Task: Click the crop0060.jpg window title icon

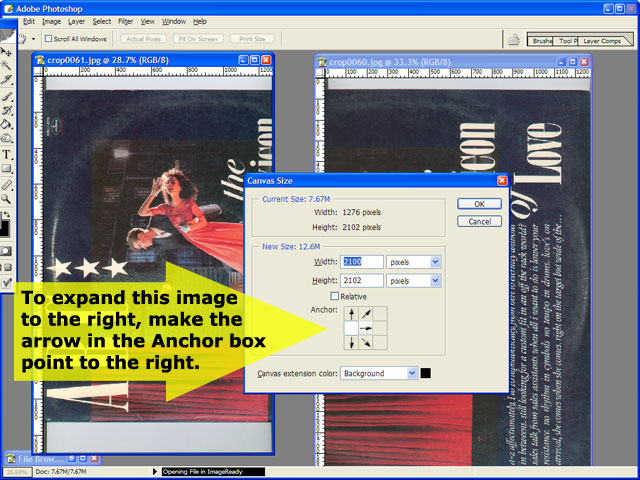Action: click(322, 62)
